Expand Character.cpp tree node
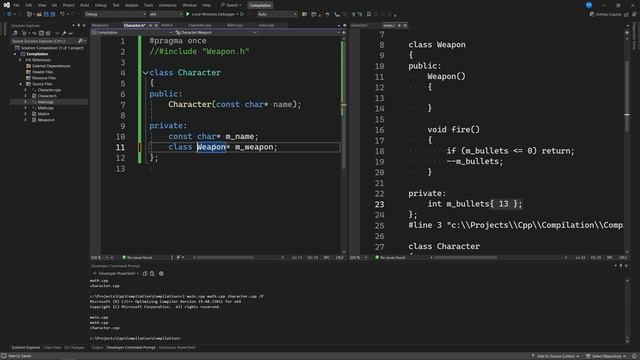 (x=25, y=90)
